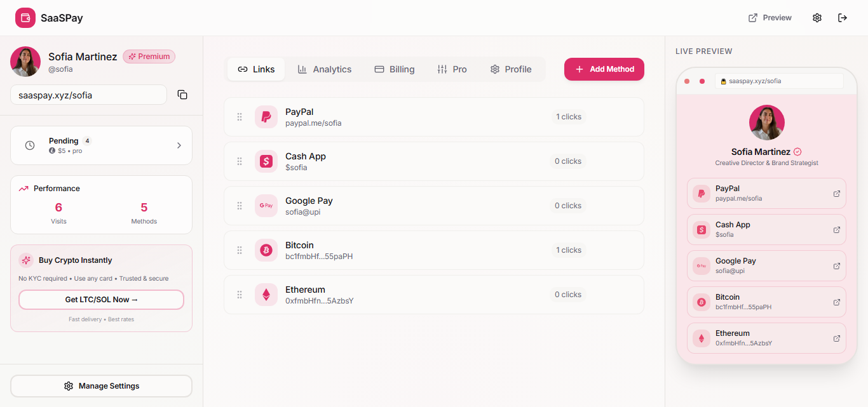Switch to the Analytics tab

[325, 69]
